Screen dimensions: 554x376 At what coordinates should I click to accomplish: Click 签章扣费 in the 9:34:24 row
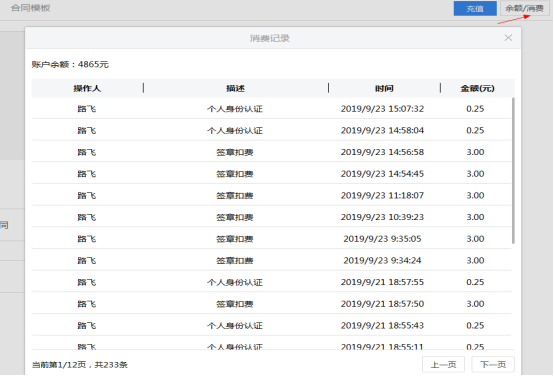coord(235,260)
